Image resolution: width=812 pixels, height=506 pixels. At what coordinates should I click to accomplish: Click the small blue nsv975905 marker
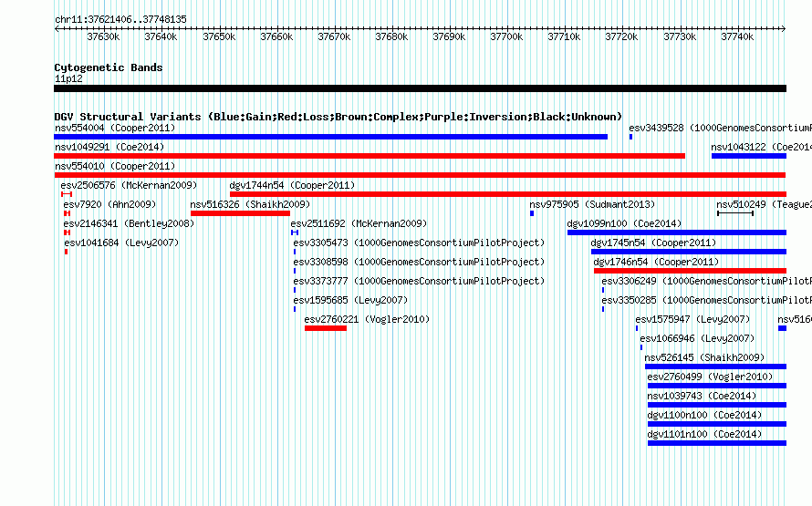click(x=532, y=213)
